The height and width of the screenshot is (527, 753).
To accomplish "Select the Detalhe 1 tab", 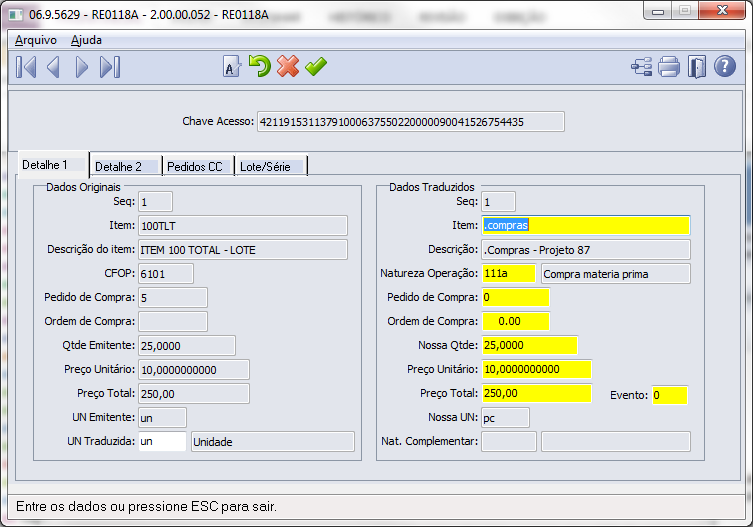I will pyautogui.click(x=53, y=165).
